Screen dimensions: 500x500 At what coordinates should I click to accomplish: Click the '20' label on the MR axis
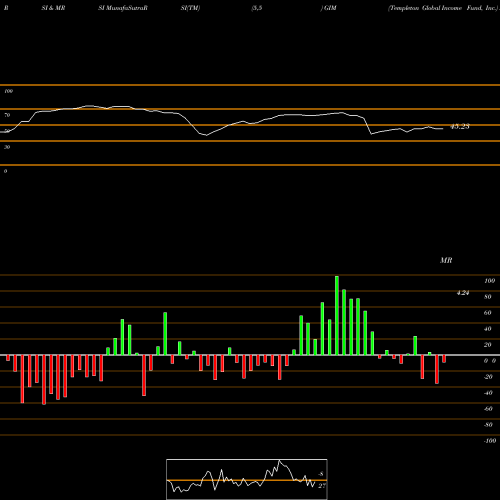click(x=488, y=345)
